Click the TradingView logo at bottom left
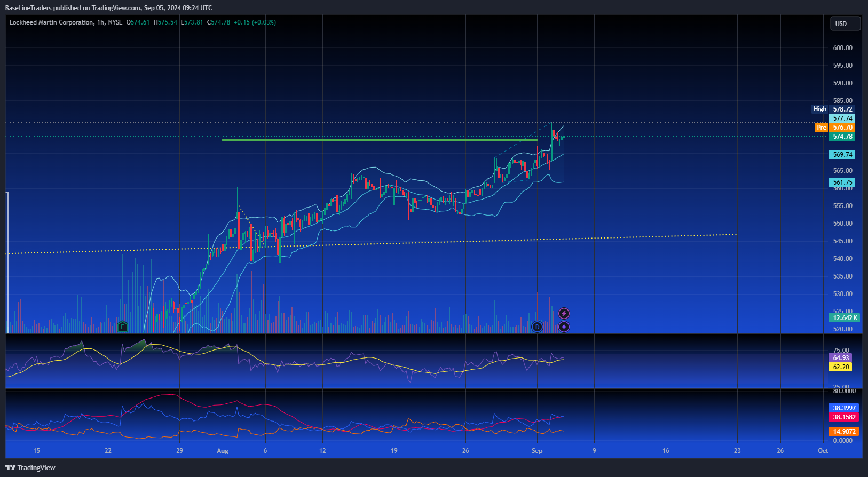 30,467
